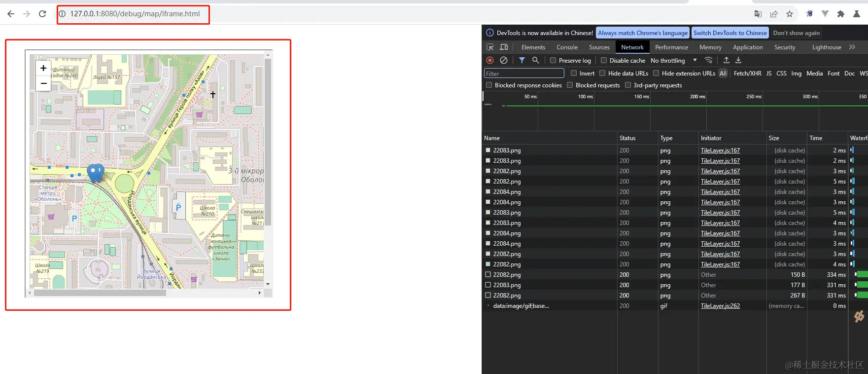Viewport: 868px width, 374px height.
Task: Sort requests by Name column
Action: point(550,138)
